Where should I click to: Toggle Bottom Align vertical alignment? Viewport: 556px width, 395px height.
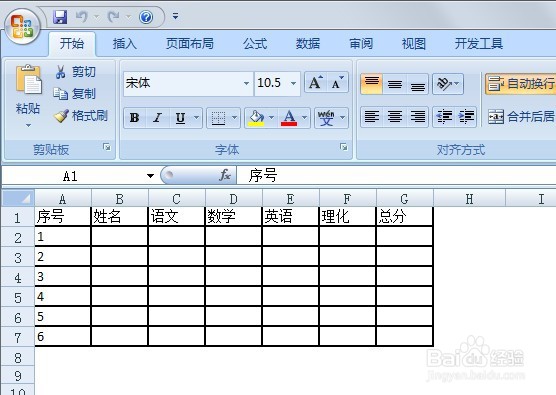pyautogui.click(x=417, y=84)
